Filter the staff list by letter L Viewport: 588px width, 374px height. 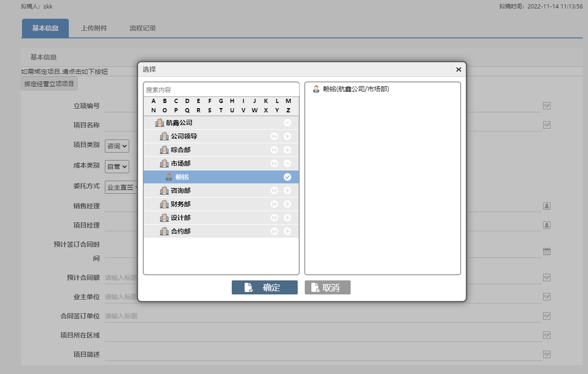(277, 101)
